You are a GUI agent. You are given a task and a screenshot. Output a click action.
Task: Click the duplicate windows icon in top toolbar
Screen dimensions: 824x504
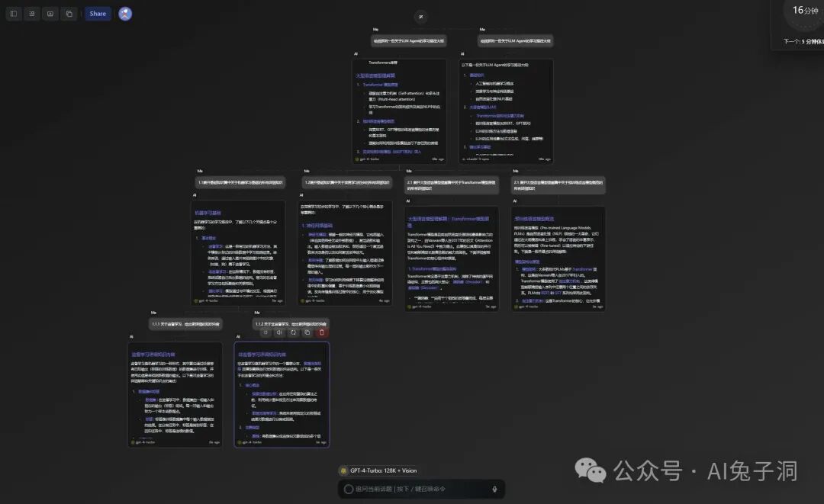[x=69, y=14]
